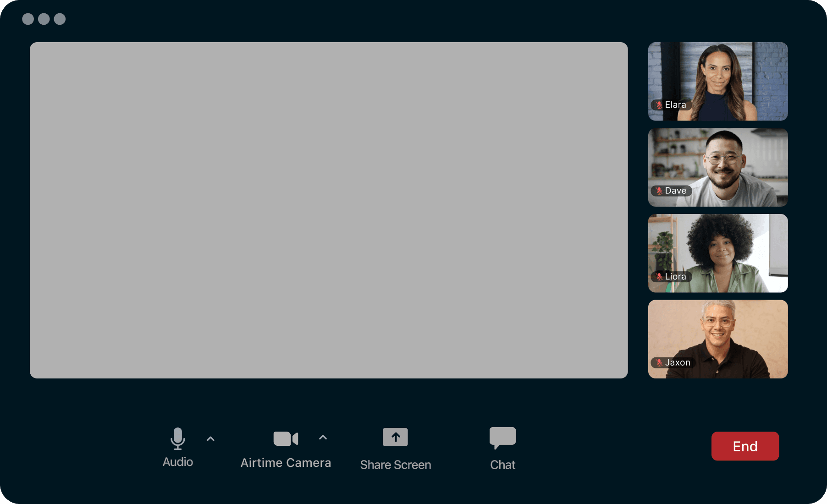Expand the audio options chevron
Image resolution: width=827 pixels, height=504 pixels.
click(210, 439)
